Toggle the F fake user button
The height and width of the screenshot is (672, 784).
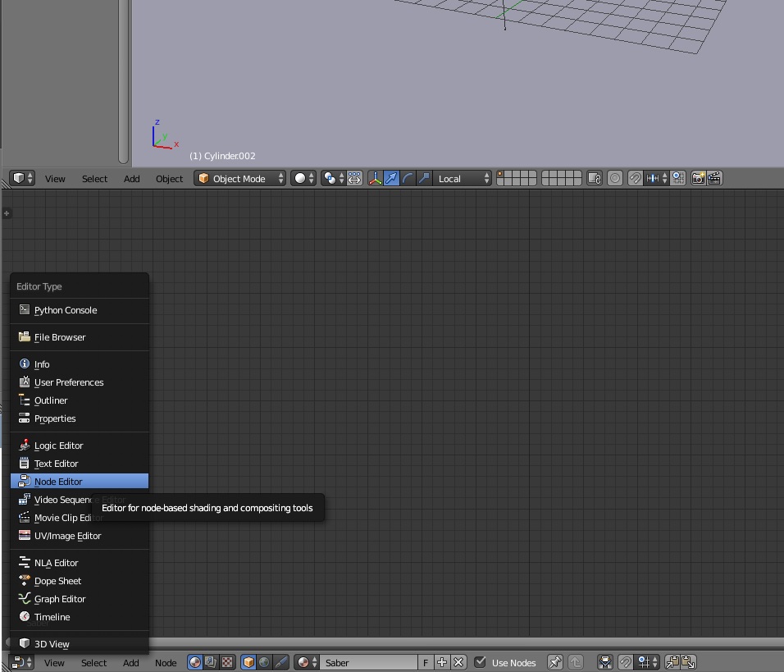click(x=426, y=662)
